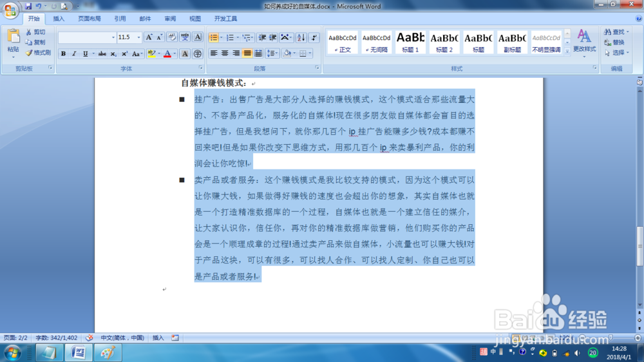The height and width of the screenshot is (362, 644).
Task: Open numbering list dropdown
Action: [x=238, y=38]
